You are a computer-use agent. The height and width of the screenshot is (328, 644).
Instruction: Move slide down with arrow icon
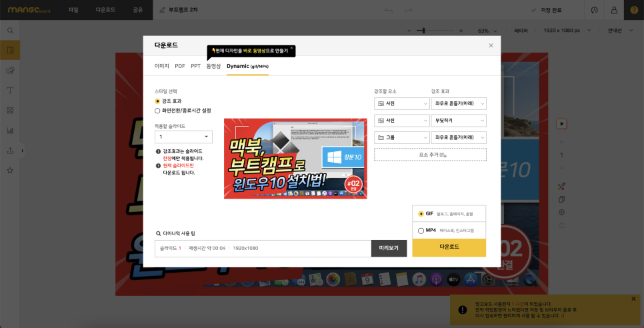pyautogui.click(x=562, y=167)
